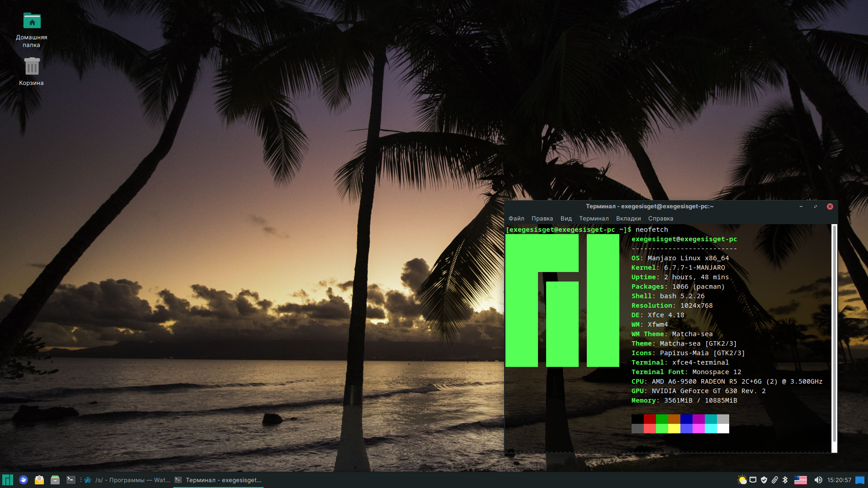The height and width of the screenshot is (488, 868).
Task: Launch the web browser from panel
Action: pos(24,480)
